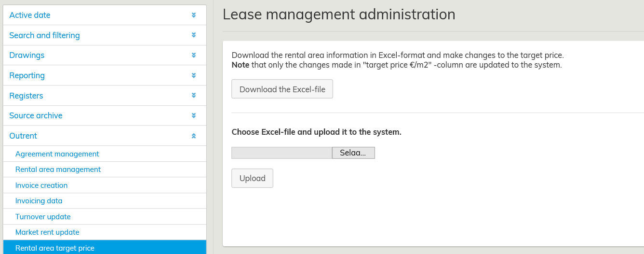Click the Upload button

252,178
